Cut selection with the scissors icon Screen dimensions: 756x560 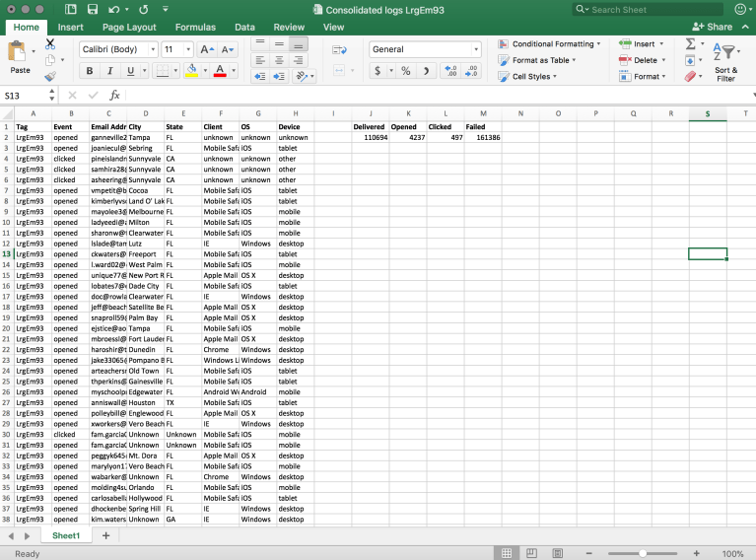(x=49, y=44)
